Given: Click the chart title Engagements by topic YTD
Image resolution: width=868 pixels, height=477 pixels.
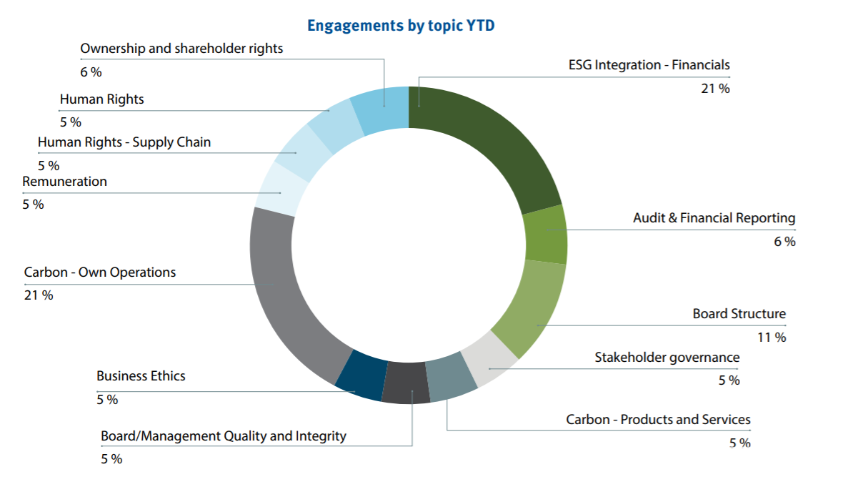Looking at the screenshot, I should tap(401, 26).
